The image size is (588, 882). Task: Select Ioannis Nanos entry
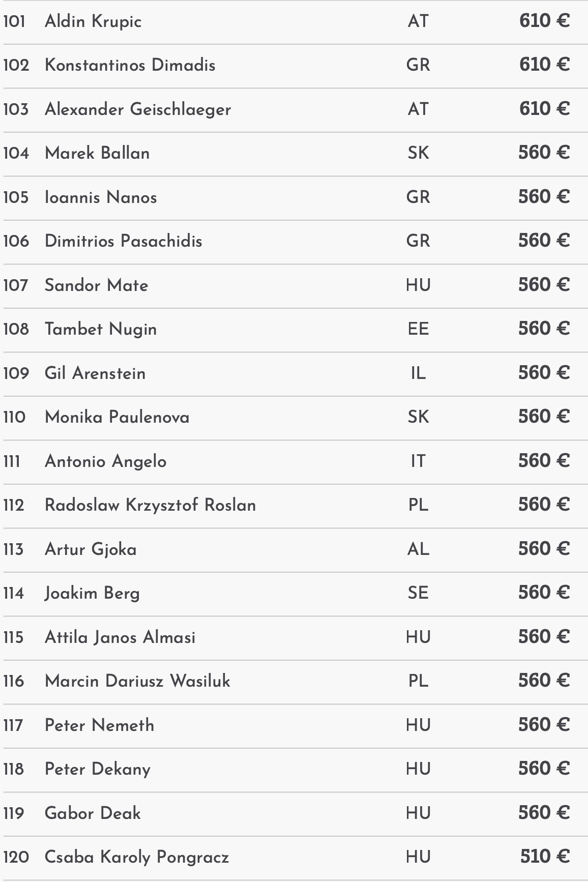click(x=101, y=197)
